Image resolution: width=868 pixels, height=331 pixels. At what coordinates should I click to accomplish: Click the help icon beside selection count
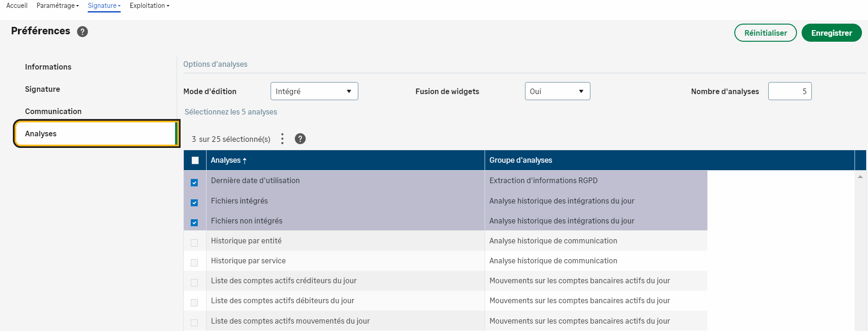click(x=300, y=139)
